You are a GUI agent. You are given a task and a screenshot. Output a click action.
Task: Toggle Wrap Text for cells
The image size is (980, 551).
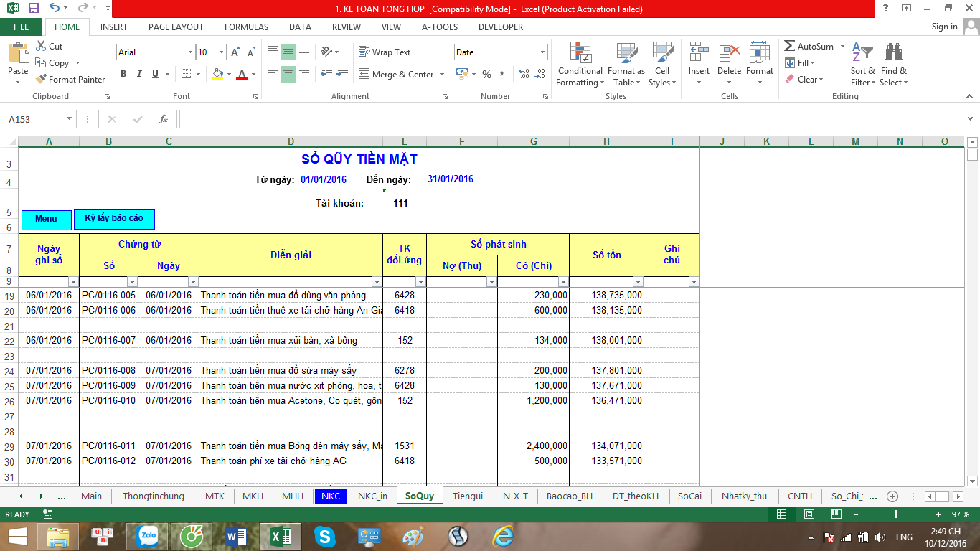click(x=385, y=52)
